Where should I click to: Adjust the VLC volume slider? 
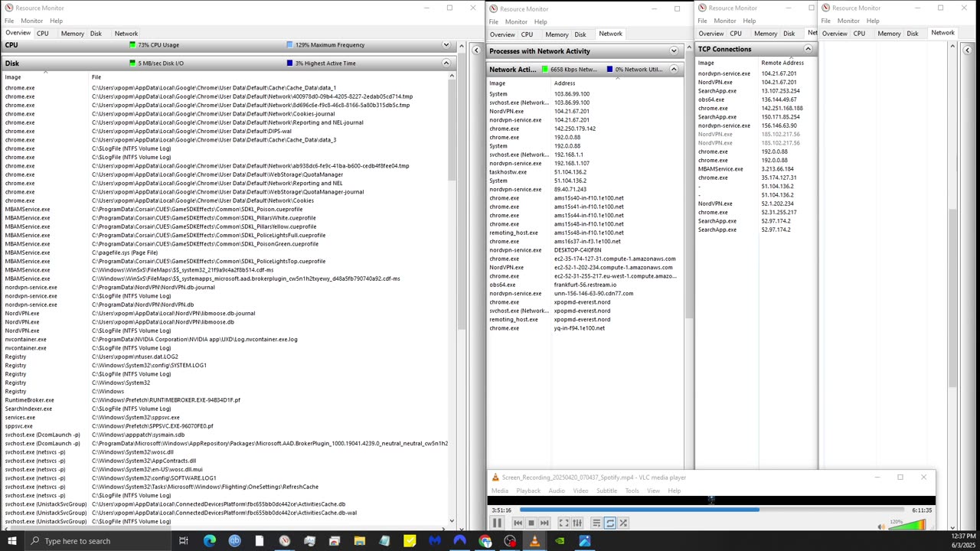[907, 525]
